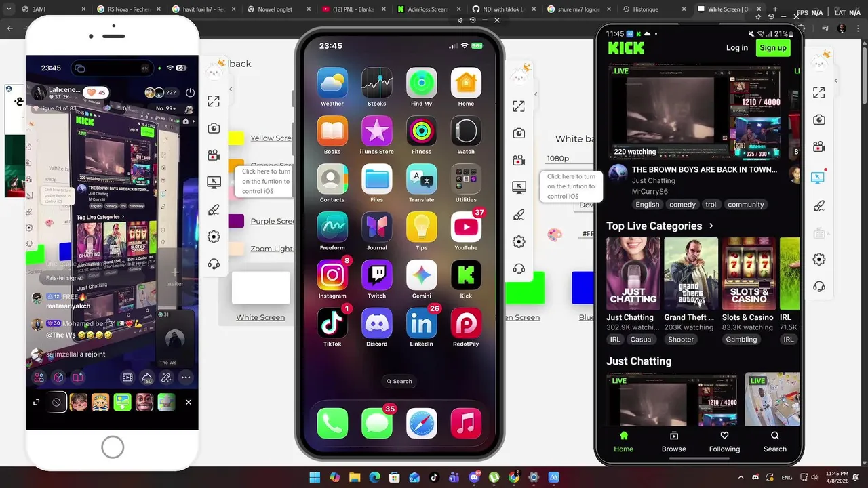868x488 pixels.
Task: Open the live stream preview in Kick
Action: tap(693, 112)
